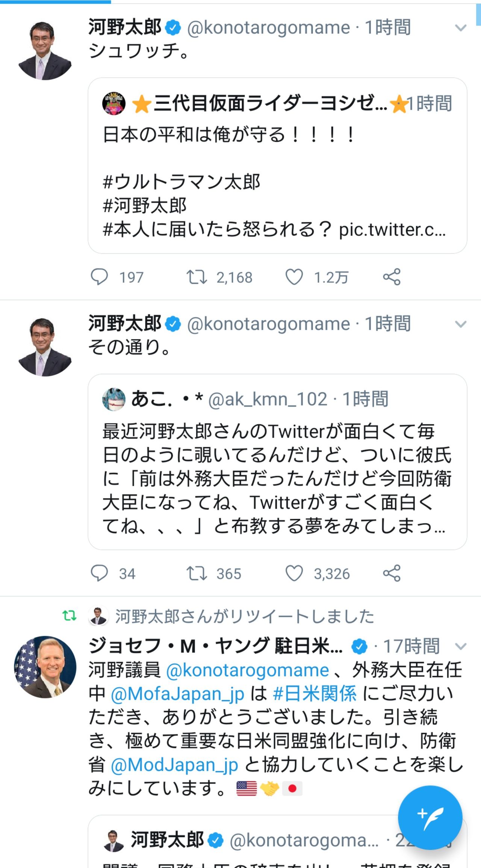
Task: Retweet the シュワッチ tweet
Action: [197, 277]
